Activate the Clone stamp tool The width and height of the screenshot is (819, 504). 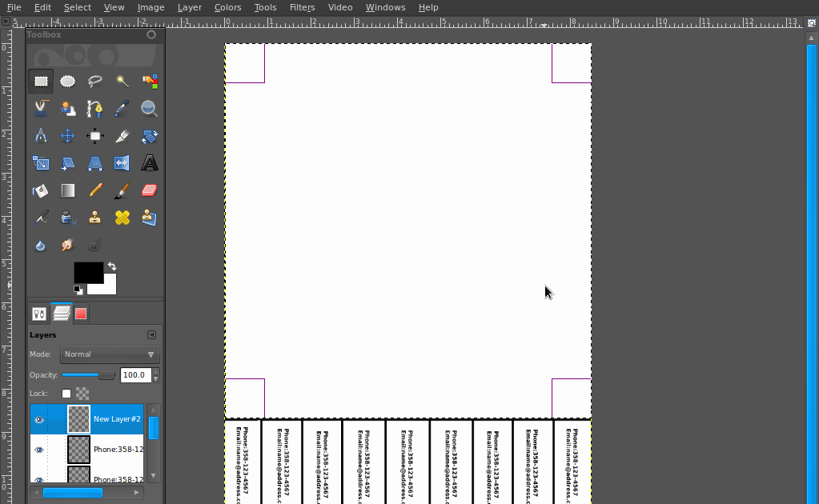[95, 218]
